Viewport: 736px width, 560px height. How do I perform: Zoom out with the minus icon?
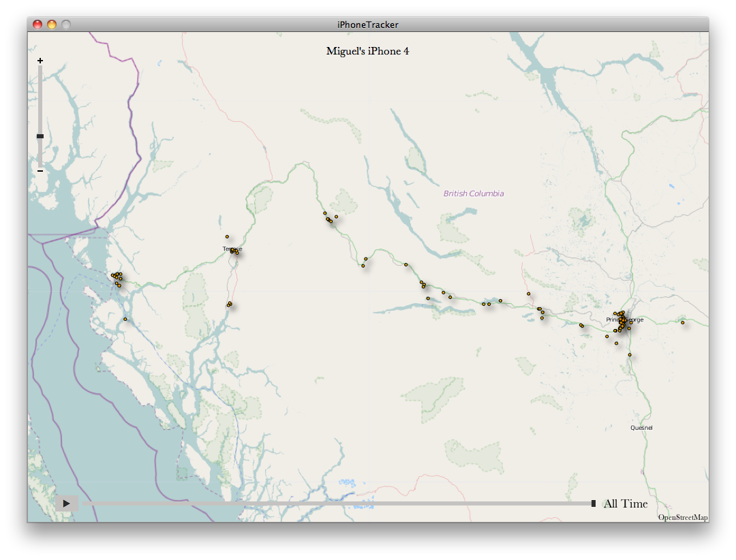tap(40, 171)
